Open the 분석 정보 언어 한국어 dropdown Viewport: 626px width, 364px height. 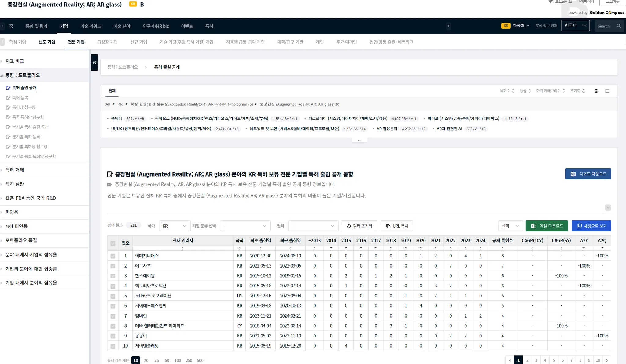click(x=575, y=26)
